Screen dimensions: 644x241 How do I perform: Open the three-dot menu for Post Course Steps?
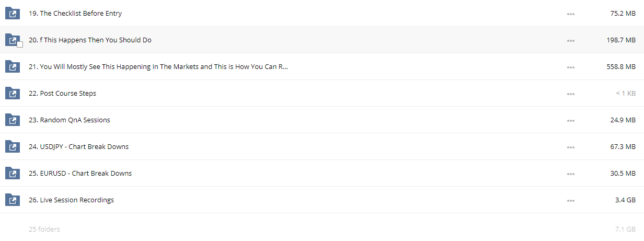pos(570,94)
